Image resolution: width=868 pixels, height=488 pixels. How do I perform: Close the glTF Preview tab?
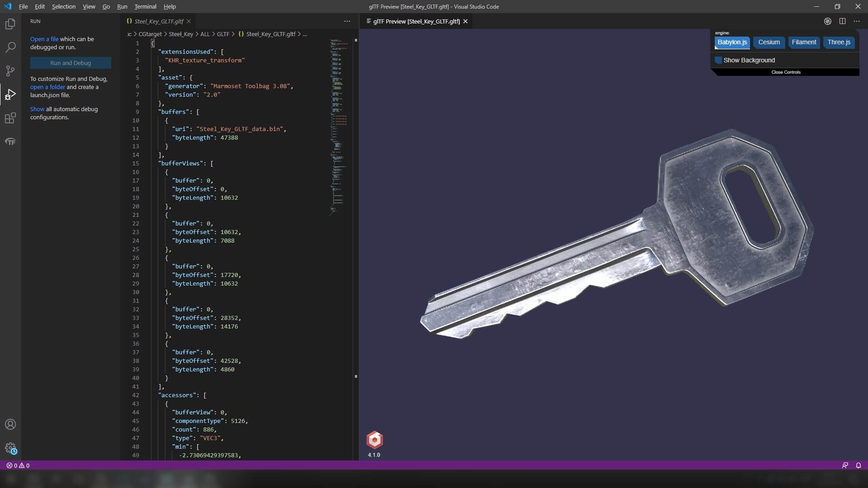coord(465,21)
